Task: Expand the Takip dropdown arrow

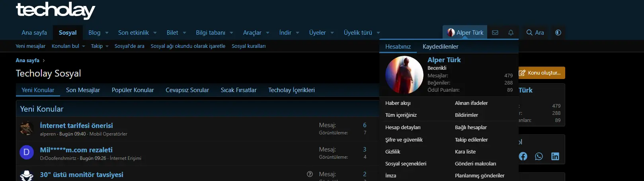Action: pos(107,46)
